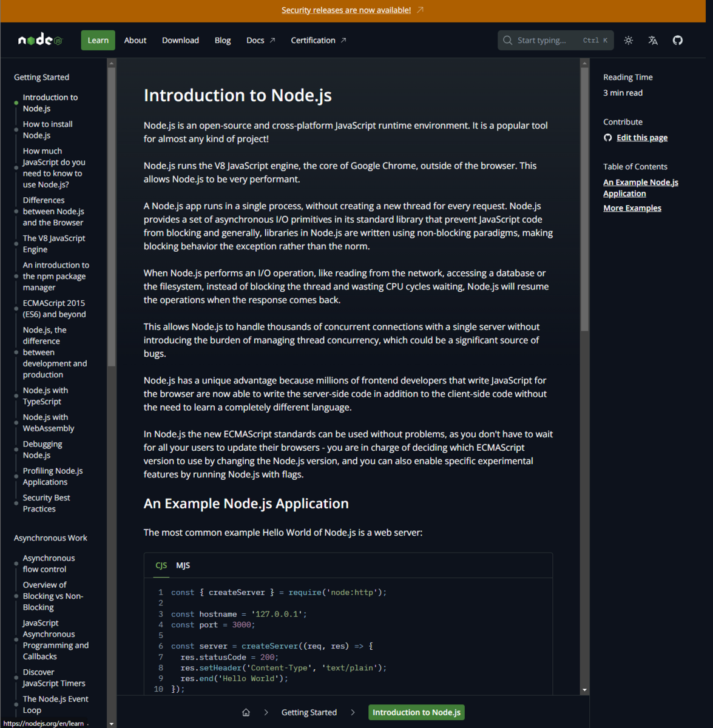Click the Getting Started breadcrumb

coord(309,712)
